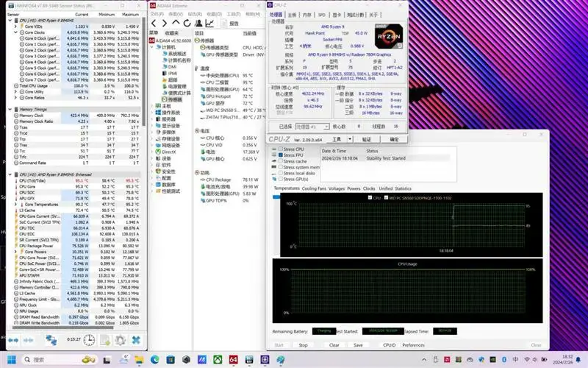Toggle CPU checkbox in temperature graph legend
This screenshot has width=588, height=368.
[x=370, y=197]
